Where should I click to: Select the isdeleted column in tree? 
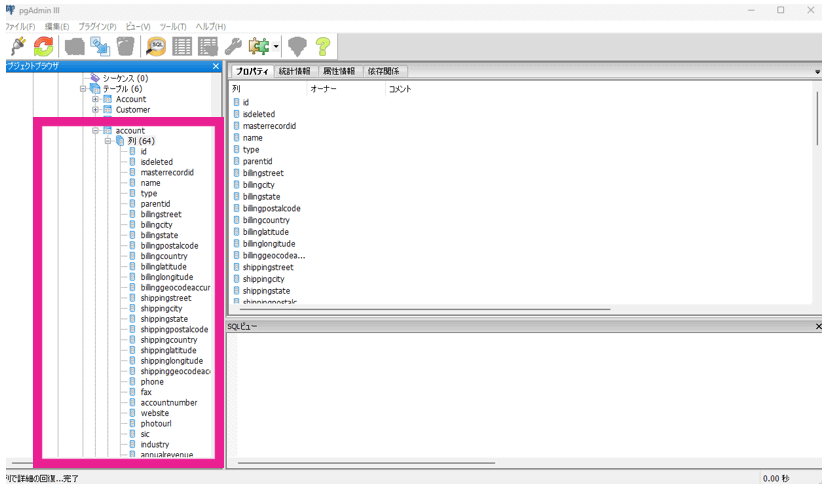pos(157,162)
